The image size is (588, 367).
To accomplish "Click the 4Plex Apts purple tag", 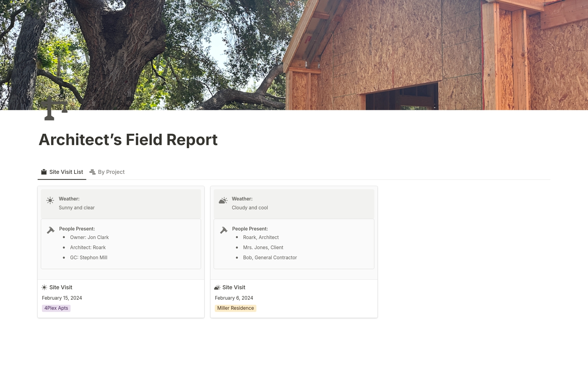I will [x=56, y=308].
